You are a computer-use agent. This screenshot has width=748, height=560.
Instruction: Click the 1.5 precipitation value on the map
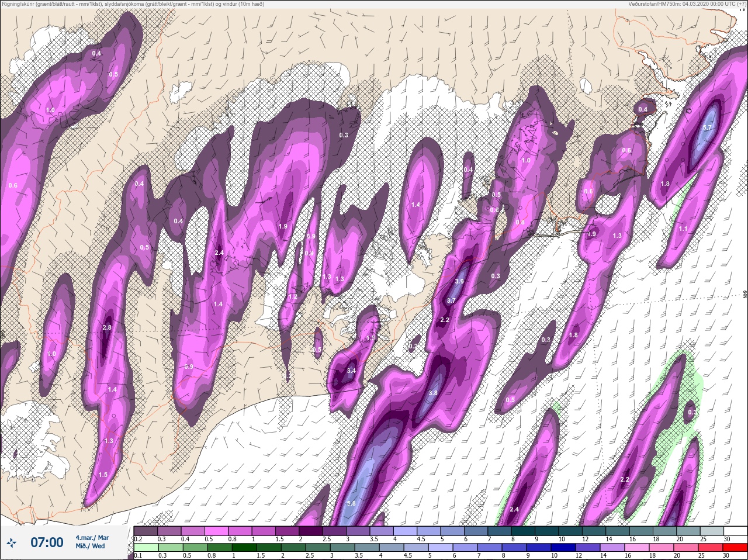[103, 475]
